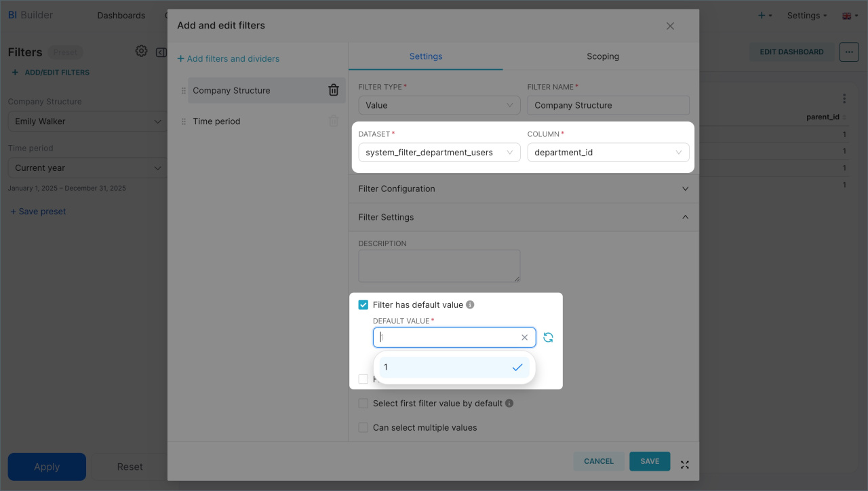The width and height of the screenshot is (868, 491).
Task: Click the Save button
Action: coord(649,461)
